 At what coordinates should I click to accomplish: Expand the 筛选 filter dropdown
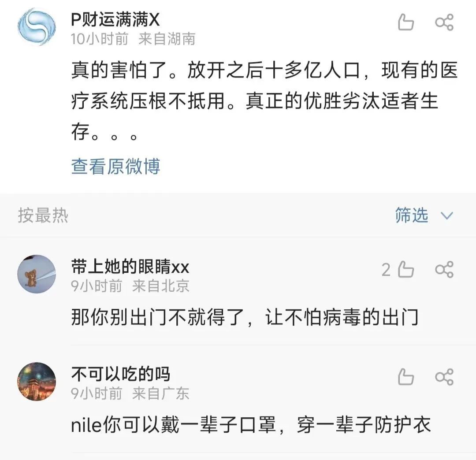coord(412,215)
